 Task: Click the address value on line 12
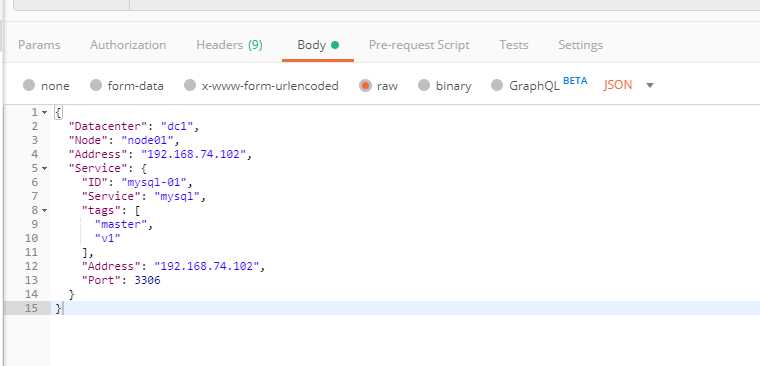207,267
